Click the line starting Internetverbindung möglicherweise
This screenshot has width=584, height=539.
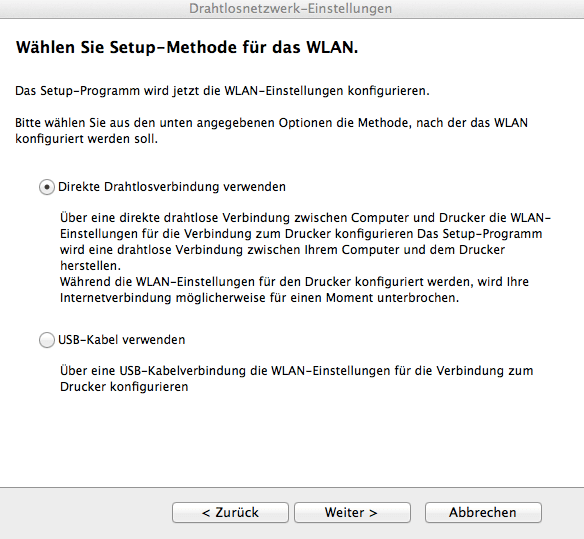(259, 298)
